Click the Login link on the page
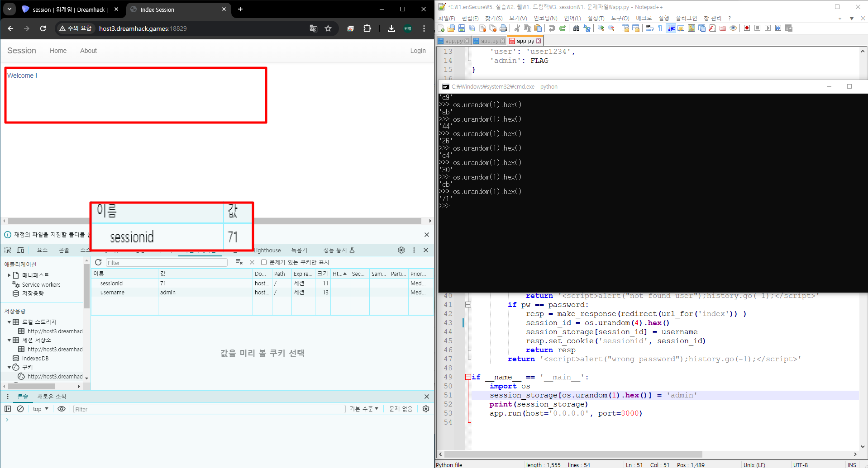The width and height of the screenshot is (868, 468). [418, 51]
